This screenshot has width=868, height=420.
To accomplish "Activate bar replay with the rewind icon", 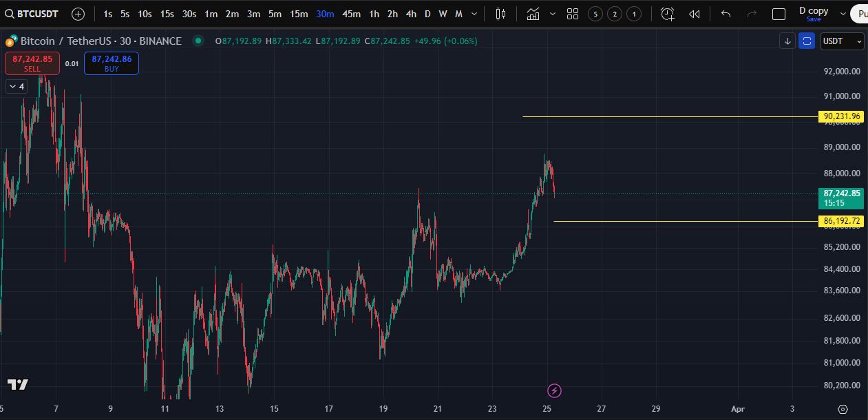I will click(x=693, y=14).
